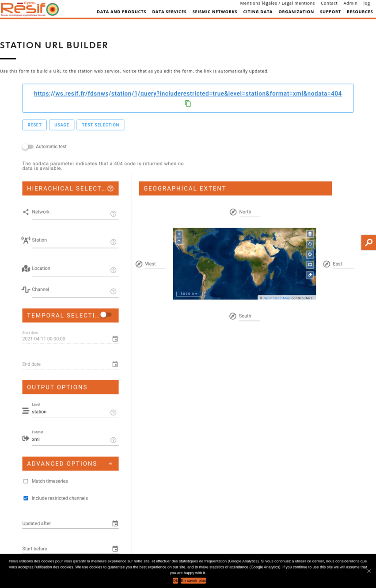The image size is (376, 588).
Task: Toggle the Automatic test switch
Action: 28,147
